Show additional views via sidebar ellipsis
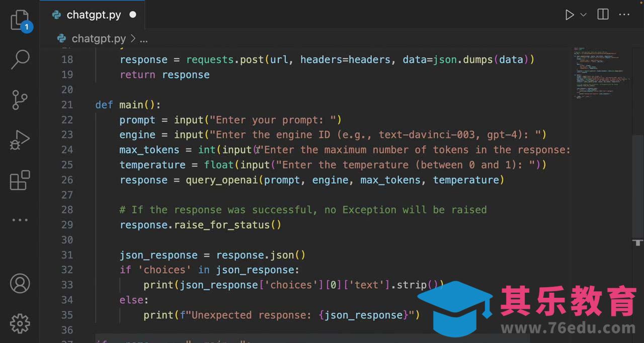The height and width of the screenshot is (343, 644). click(20, 220)
